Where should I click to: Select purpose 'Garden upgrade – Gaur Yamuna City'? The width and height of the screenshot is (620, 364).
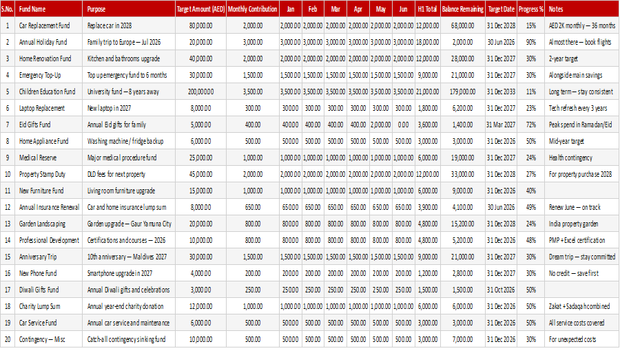tap(130, 224)
